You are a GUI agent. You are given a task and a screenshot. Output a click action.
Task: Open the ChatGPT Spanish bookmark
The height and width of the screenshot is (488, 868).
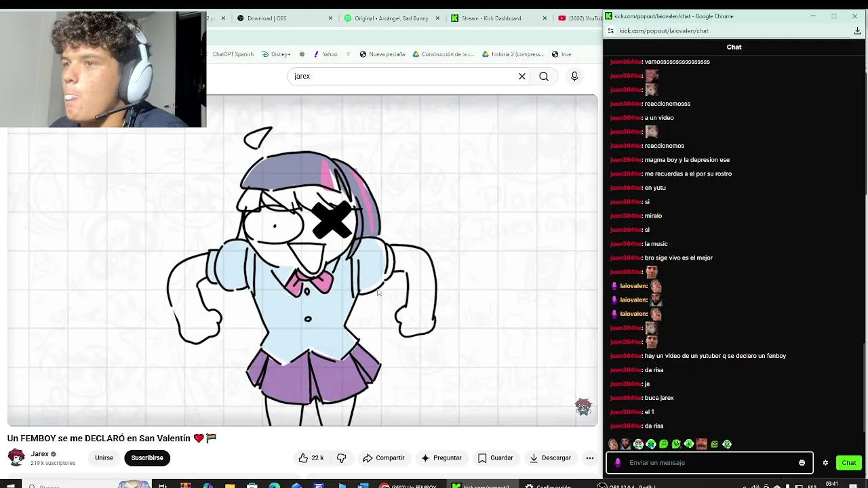click(233, 54)
